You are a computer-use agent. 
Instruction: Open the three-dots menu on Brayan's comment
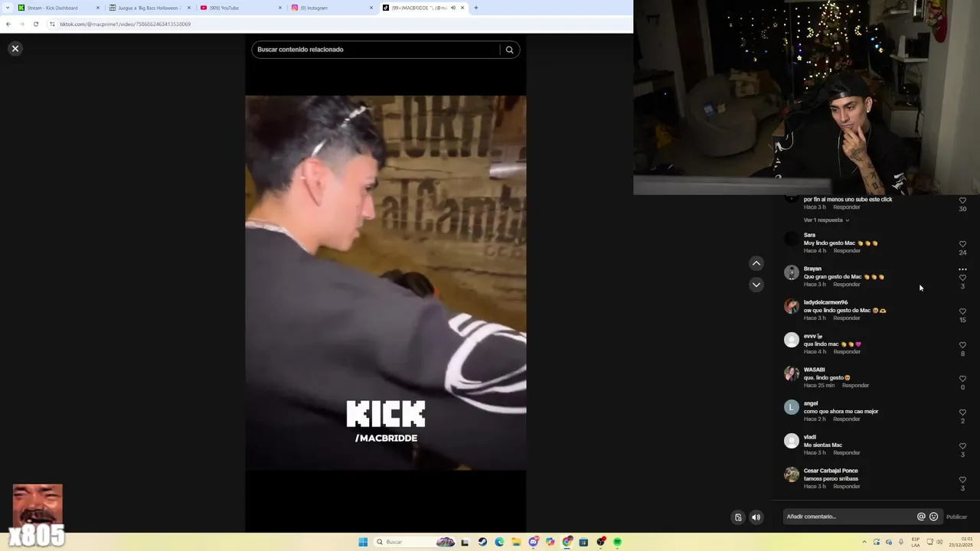point(962,269)
